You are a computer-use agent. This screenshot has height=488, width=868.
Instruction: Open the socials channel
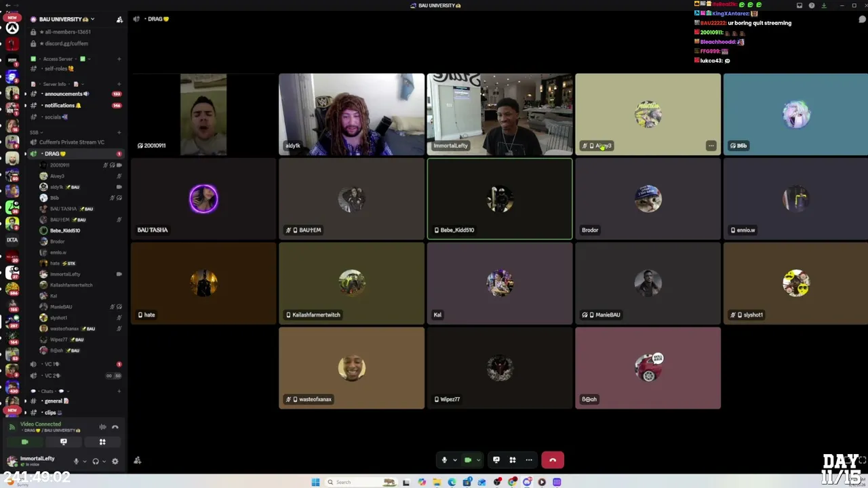(x=75, y=117)
